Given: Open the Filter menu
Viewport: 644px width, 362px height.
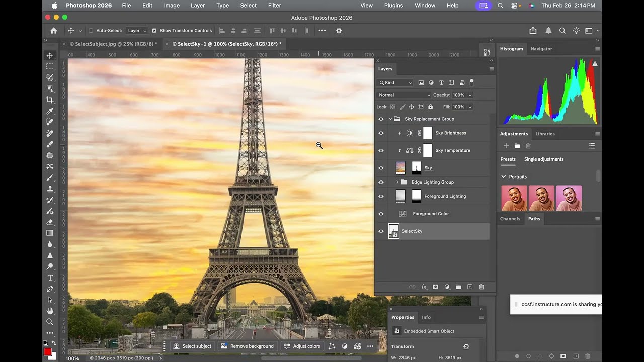Looking at the screenshot, I should point(275,6).
